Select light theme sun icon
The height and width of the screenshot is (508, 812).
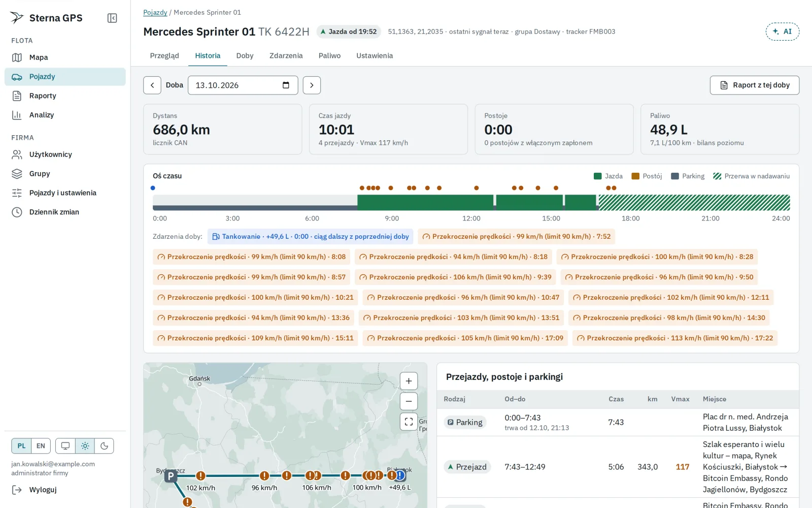(x=85, y=446)
